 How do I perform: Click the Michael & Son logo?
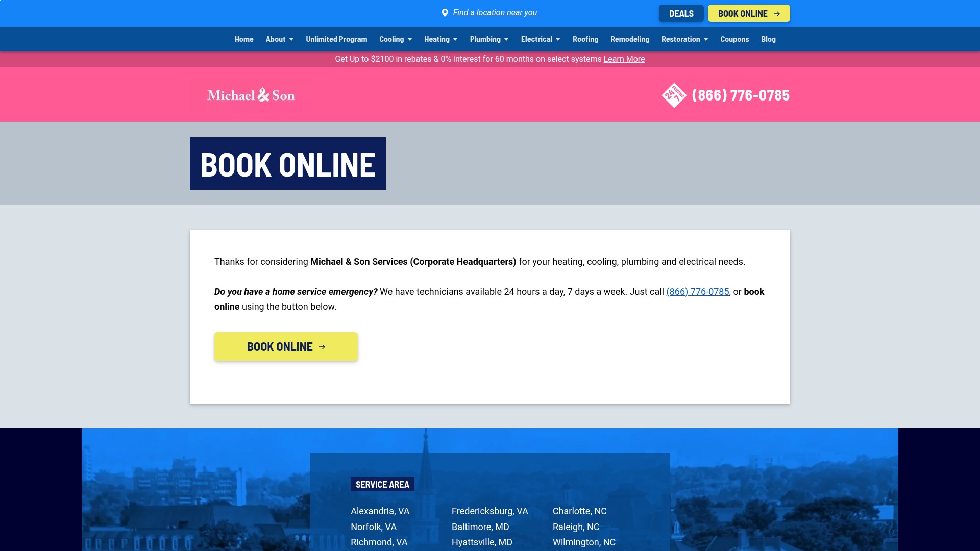coord(251,95)
